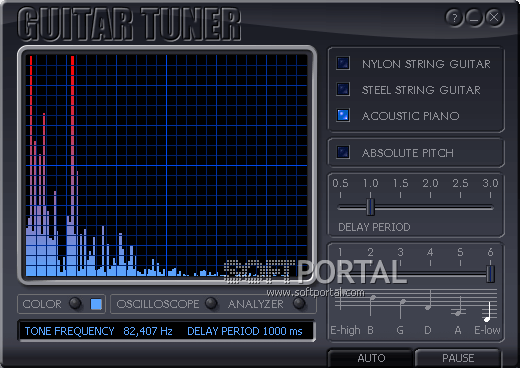The width and height of the screenshot is (520, 368).
Task: Select the D string note icon
Action: [429, 300]
